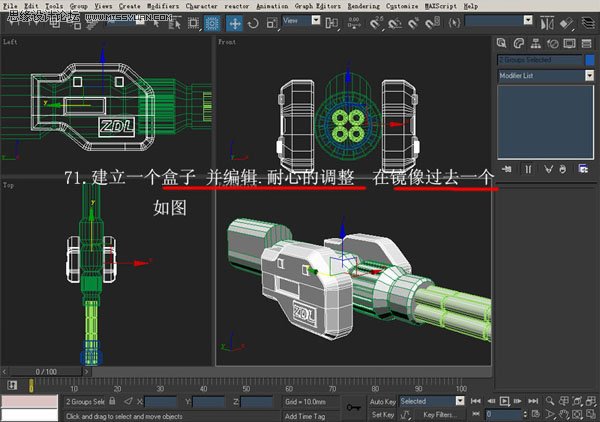600x422 pixels.
Task: Click the Z coordinate field
Action: 256,401
